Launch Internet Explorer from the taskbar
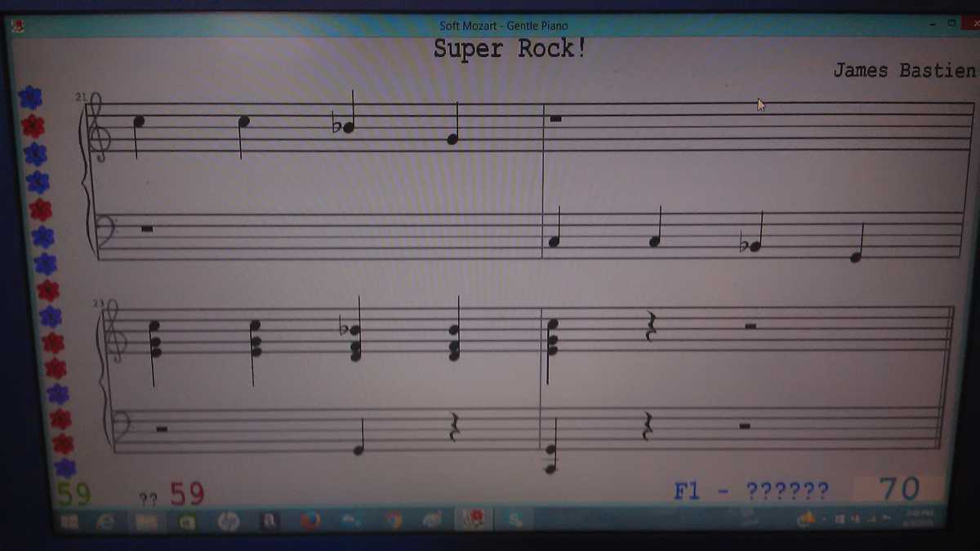980x551 pixels. [x=107, y=522]
